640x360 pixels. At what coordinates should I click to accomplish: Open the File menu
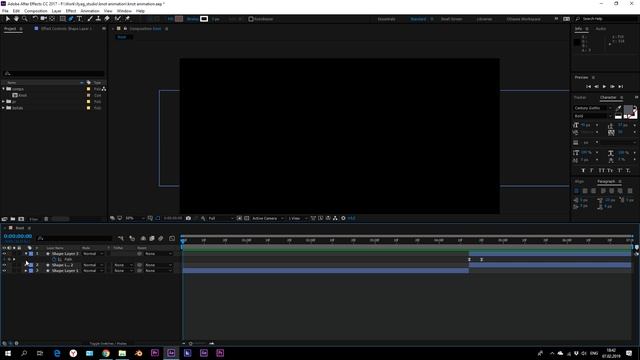click(x=5, y=11)
